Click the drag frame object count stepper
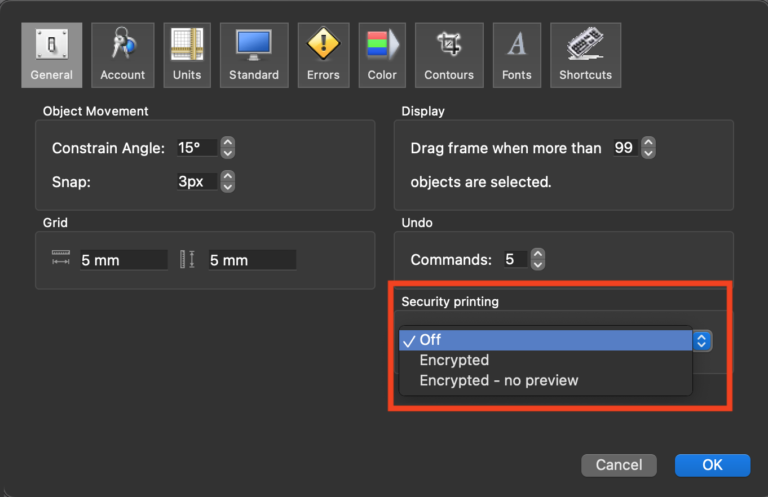Image resolution: width=768 pixels, height=497 pixels. click(x=648, y=148)
